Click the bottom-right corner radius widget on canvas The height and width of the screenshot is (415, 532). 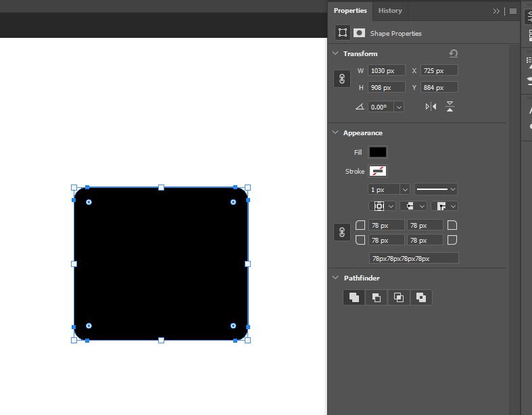click(233, 326)
